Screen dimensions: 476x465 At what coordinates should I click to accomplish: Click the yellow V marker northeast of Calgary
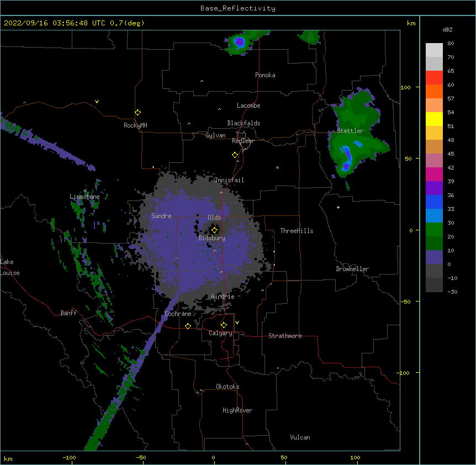click(x=237, y=323)
